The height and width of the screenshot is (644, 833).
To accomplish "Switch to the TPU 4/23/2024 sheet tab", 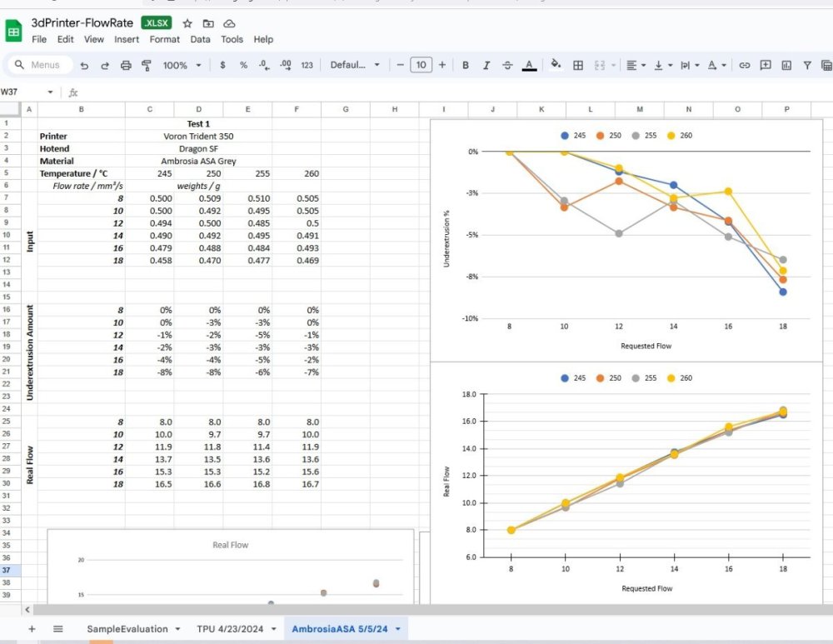I will coord(230,629).
